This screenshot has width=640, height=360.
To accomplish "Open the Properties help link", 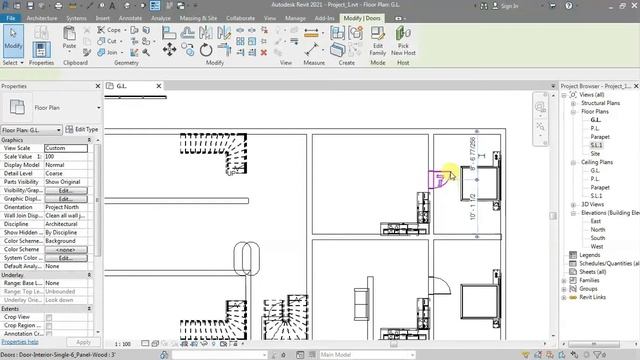I will (x=20, y=342).
